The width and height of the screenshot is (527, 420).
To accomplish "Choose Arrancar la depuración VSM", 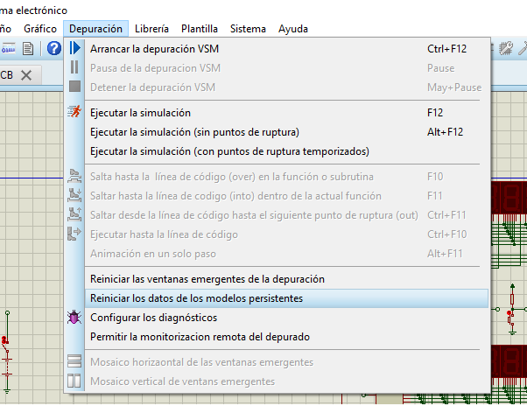I will (x=286, y=49).
